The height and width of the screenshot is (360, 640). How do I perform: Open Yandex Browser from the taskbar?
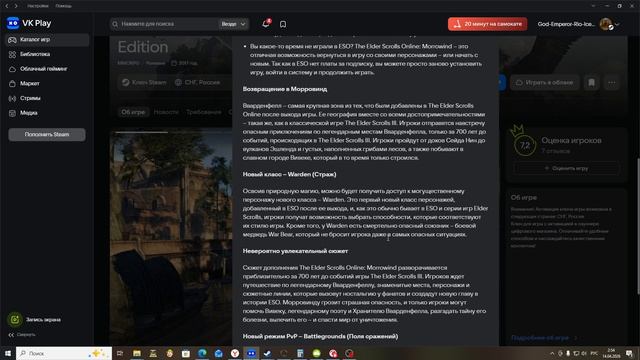click(235, 353)
